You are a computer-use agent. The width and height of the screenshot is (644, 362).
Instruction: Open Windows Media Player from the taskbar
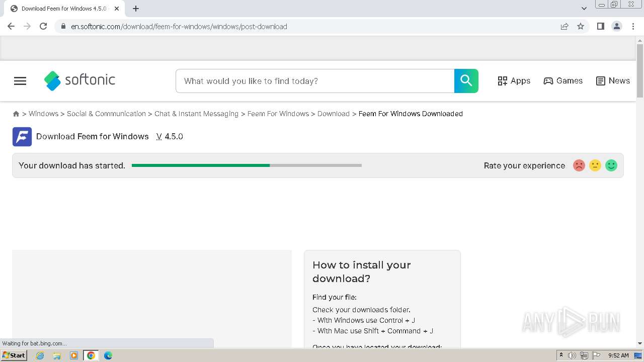(x=74, y=355)
